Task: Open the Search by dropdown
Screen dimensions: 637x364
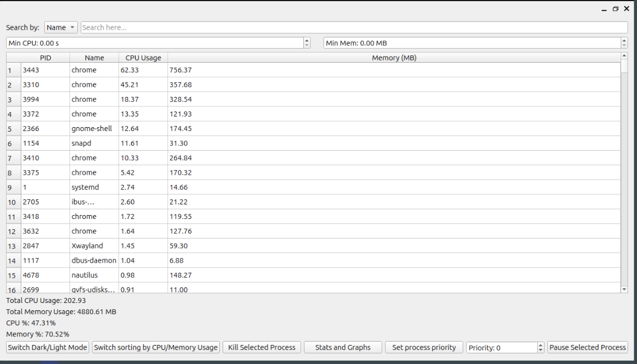Action: tap(61, 27)
